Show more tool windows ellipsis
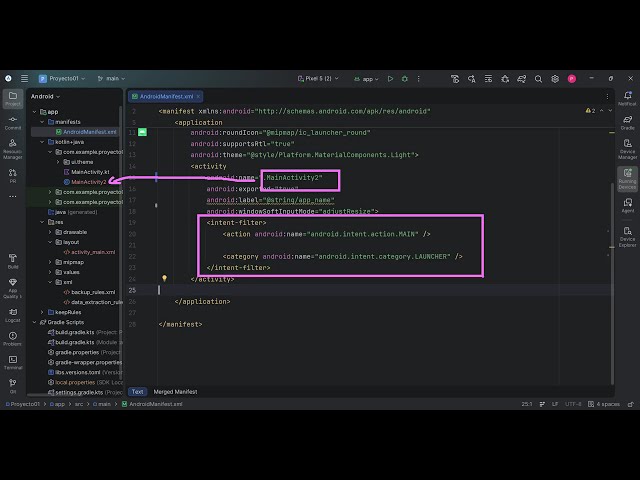The height and width of the screenshot is (480, 640). [x=13, y=196]
